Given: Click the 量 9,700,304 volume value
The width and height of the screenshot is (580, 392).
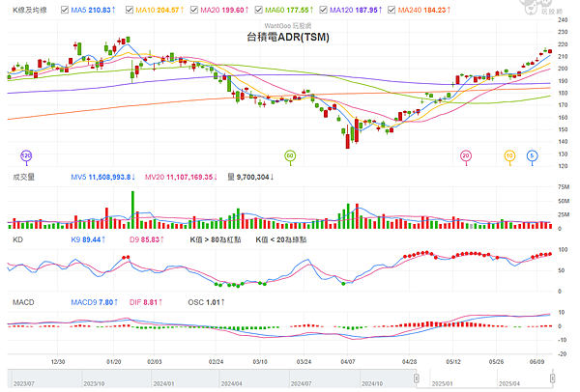Looking at the screenshot, I should click(250, 178).
